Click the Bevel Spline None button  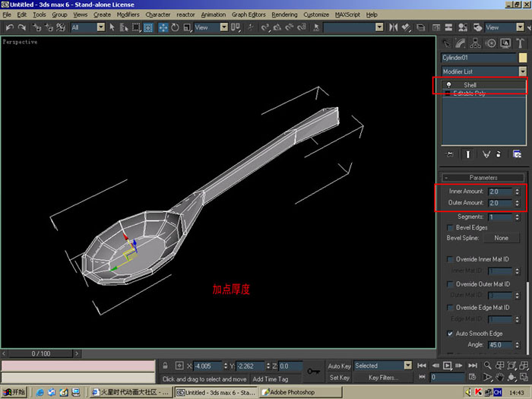click(501, 238)
